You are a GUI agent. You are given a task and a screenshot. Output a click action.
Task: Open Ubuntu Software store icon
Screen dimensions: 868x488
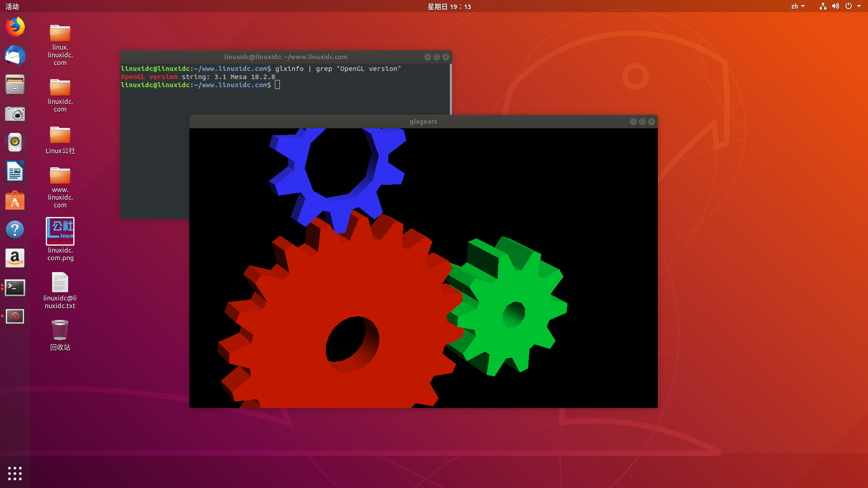click(x=15, y=201)
